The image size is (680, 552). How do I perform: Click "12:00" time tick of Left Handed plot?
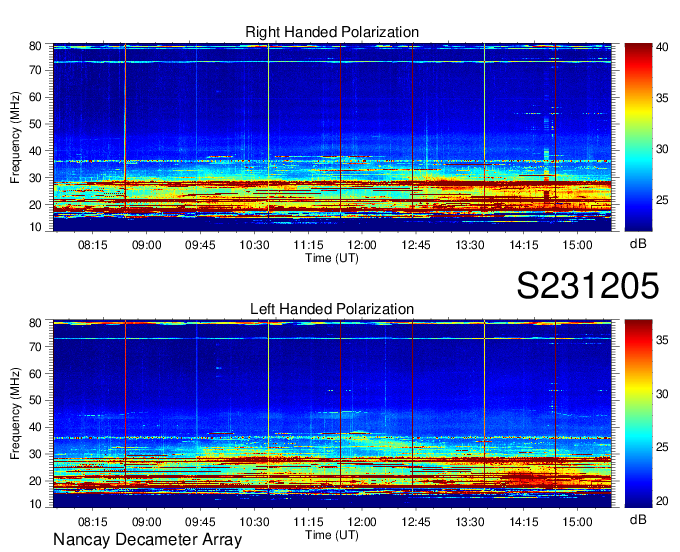tap(362, 522)
